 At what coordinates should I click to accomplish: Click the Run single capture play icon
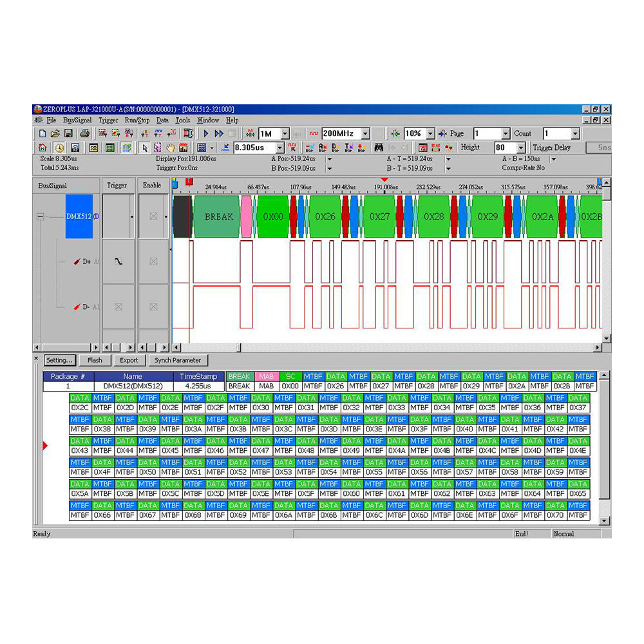(206, 133)
